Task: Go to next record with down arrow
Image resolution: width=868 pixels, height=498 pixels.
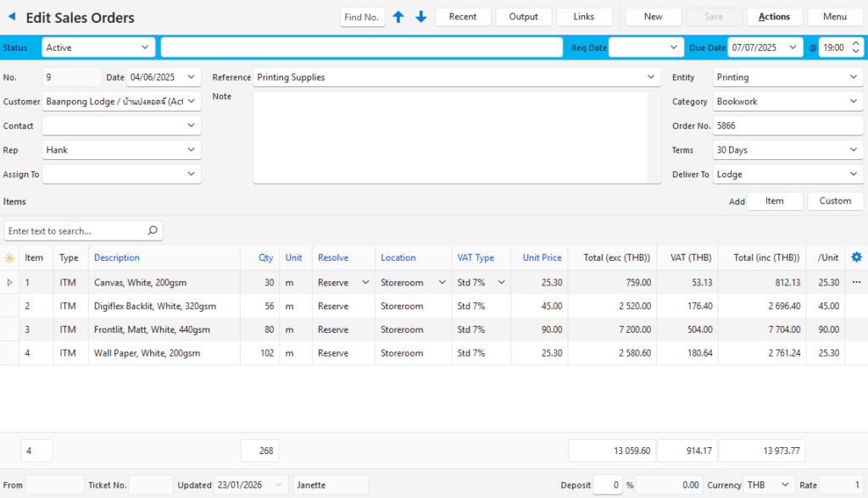Action: click(x=421, y=17)
